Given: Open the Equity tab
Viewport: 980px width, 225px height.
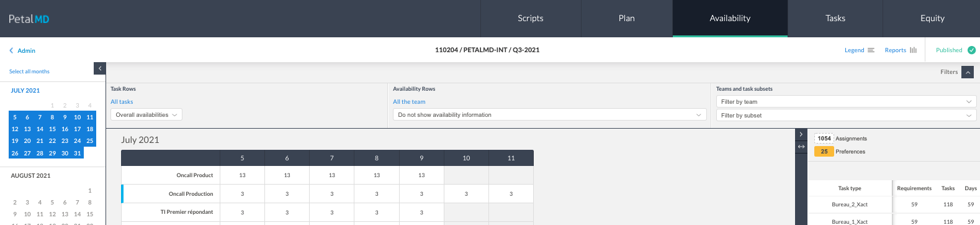Looking at the screenshot, I should [932, 19].
